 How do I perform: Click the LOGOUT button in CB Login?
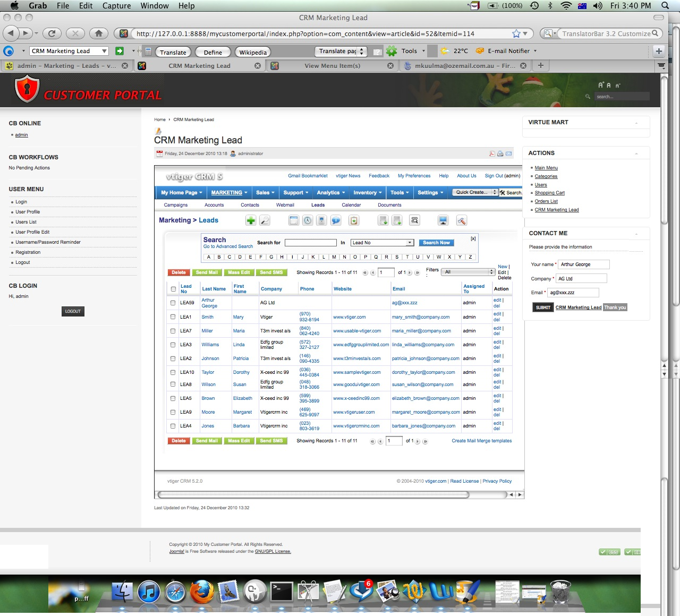click(73, 311)
